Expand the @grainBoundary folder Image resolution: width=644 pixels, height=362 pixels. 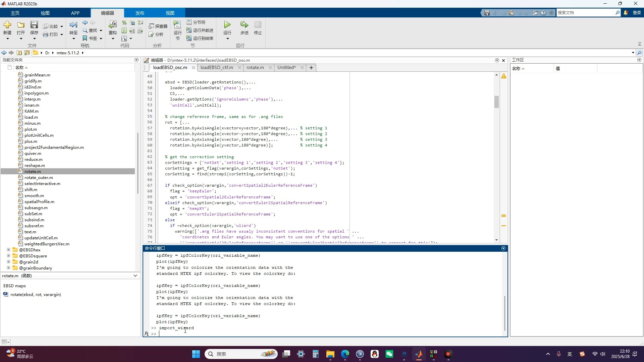point(8,268)
